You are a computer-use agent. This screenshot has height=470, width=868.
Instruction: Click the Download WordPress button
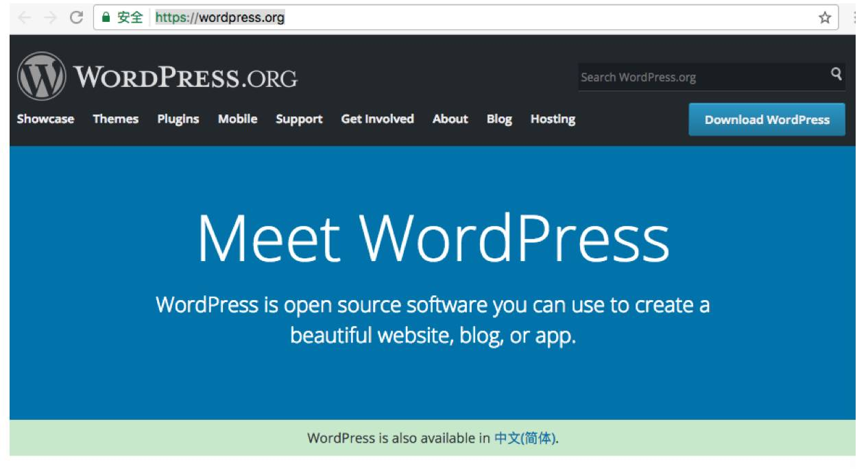tap(767, 119)
